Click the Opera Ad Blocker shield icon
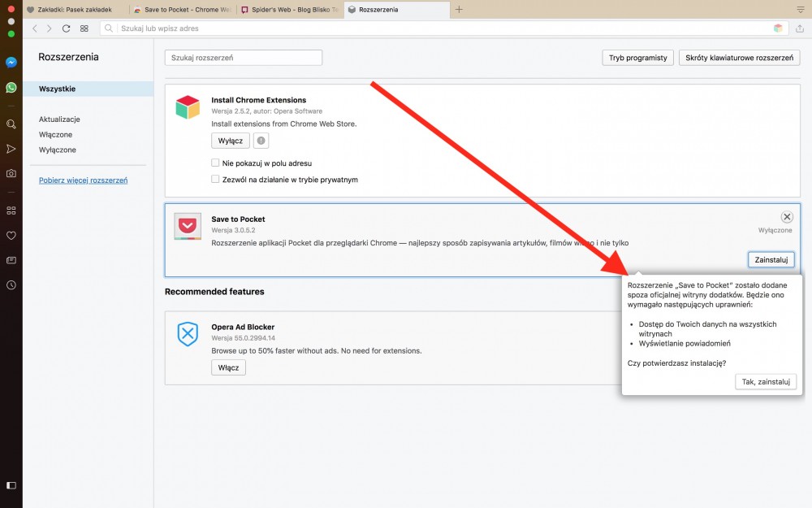Viewport: 812px width, 508px height. pyautogui.click(x=188, y=334)
